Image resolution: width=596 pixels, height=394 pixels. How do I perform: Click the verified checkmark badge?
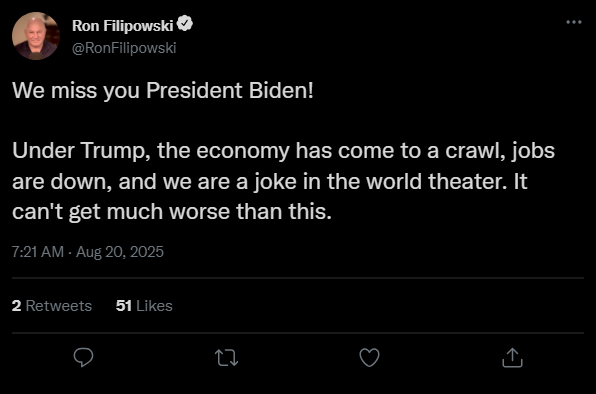[x=185, y=24]
